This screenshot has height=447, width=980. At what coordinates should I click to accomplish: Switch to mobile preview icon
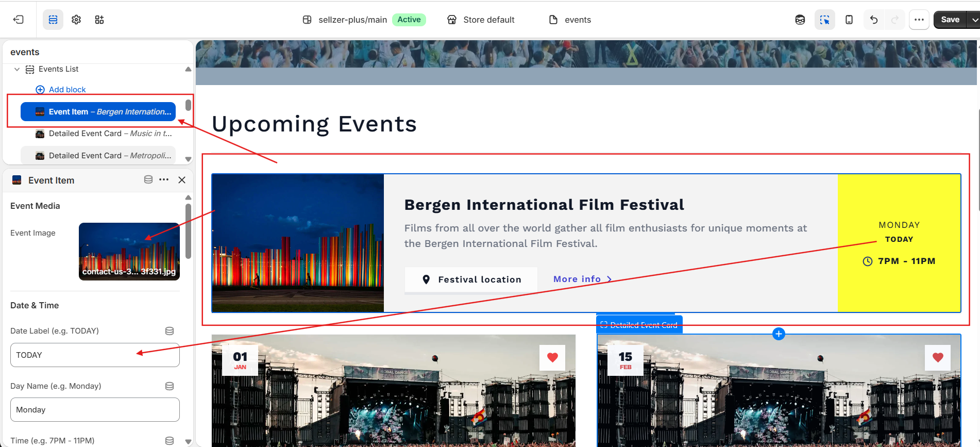(849, 20)
